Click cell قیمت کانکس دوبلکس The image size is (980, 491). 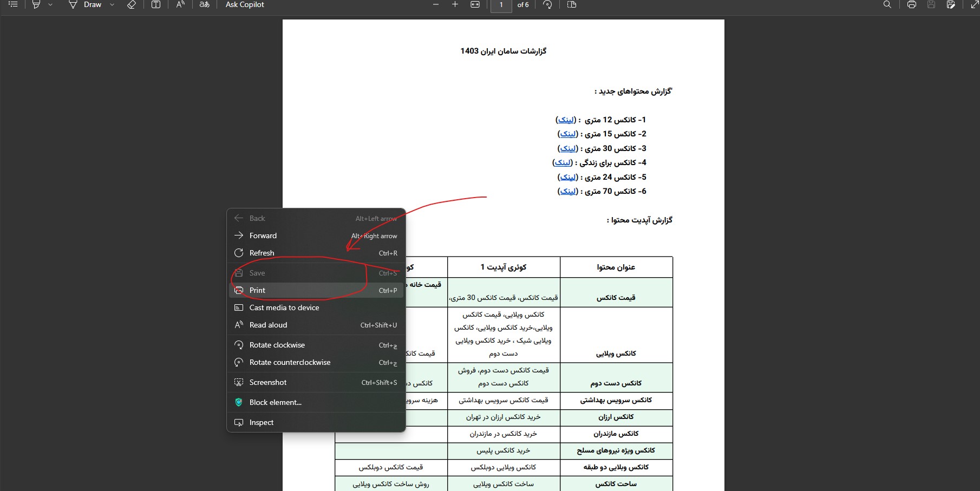click(391, 467)
